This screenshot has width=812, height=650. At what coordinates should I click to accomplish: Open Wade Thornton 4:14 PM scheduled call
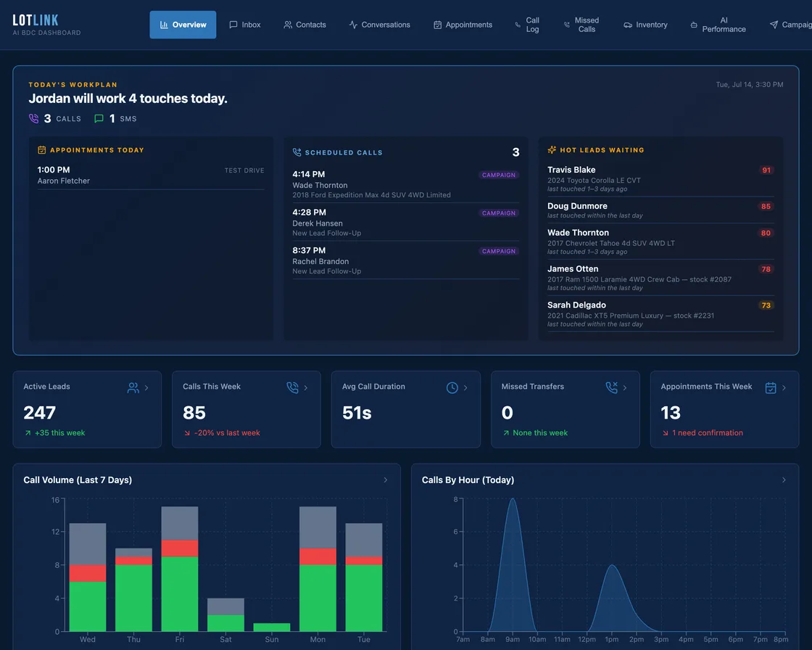pos(406,184)
